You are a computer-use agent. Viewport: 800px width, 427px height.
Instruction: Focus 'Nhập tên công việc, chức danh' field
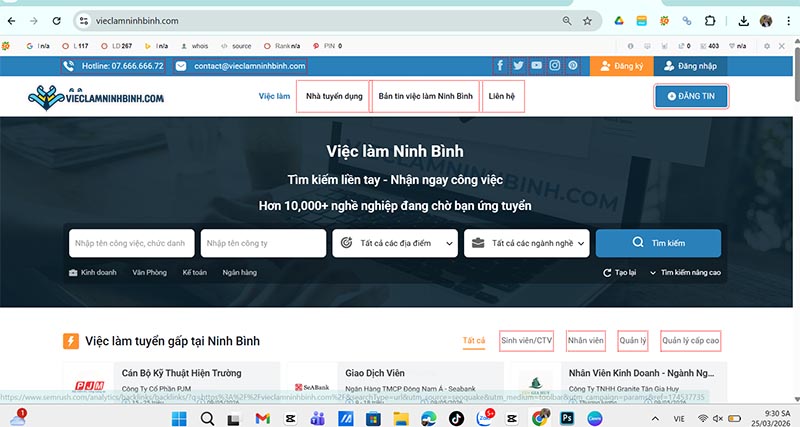click(x=132, y=243)
